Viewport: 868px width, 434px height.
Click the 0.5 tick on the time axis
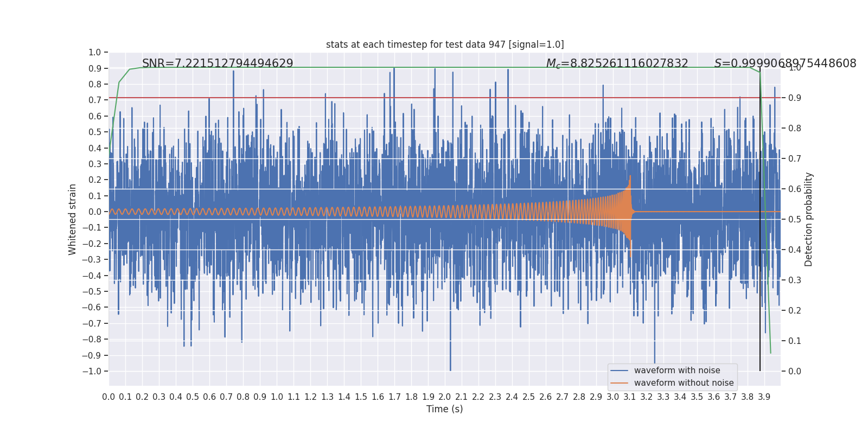193,397
